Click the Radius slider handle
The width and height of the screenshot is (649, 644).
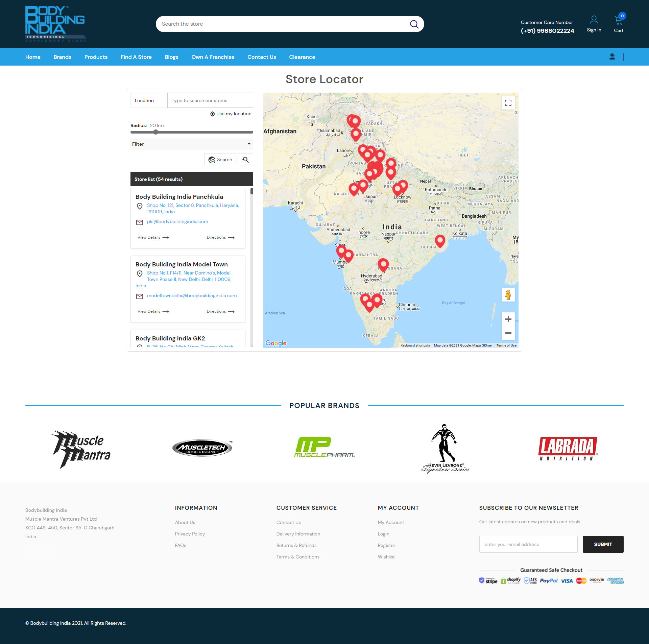[155, 132]
